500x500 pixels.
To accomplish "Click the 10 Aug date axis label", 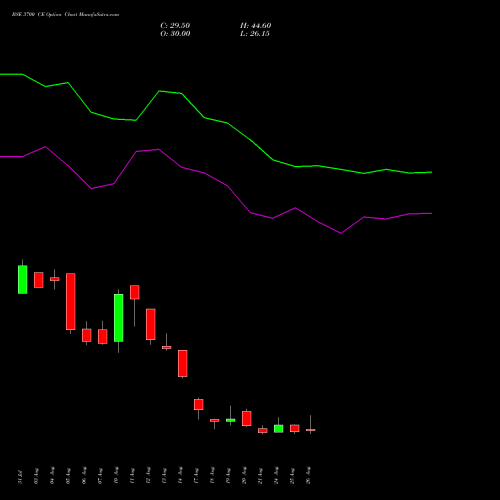I will coord(116,476).
